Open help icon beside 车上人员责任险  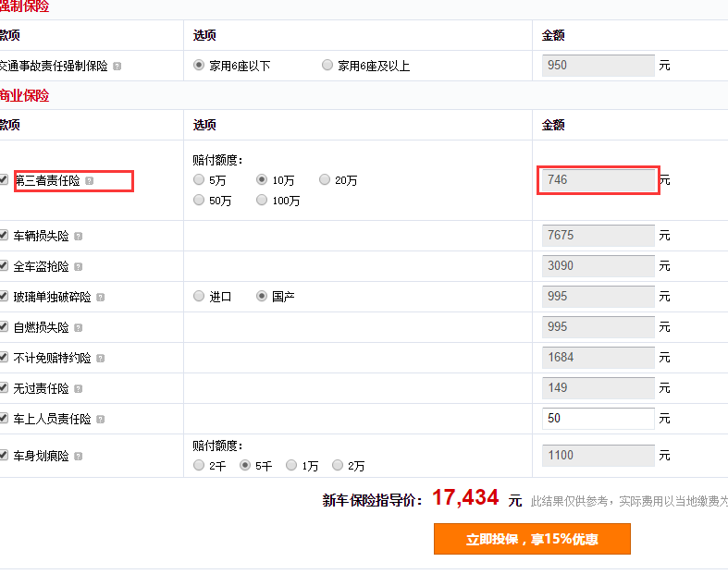coord(101,420)
